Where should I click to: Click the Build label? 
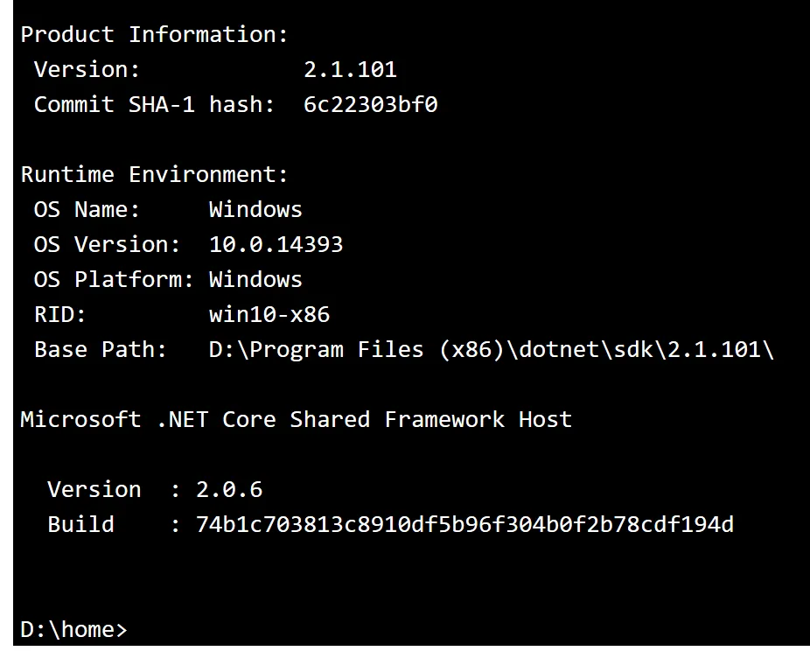pos(80,525)
